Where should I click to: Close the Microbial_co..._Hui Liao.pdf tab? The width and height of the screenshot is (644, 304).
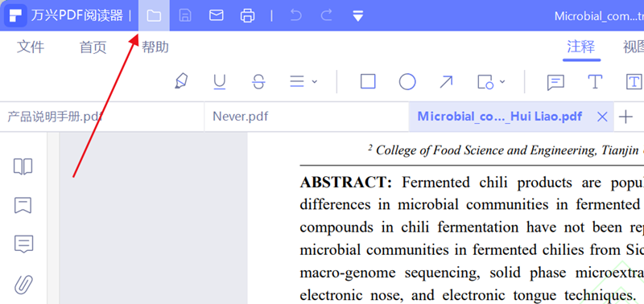602,117
